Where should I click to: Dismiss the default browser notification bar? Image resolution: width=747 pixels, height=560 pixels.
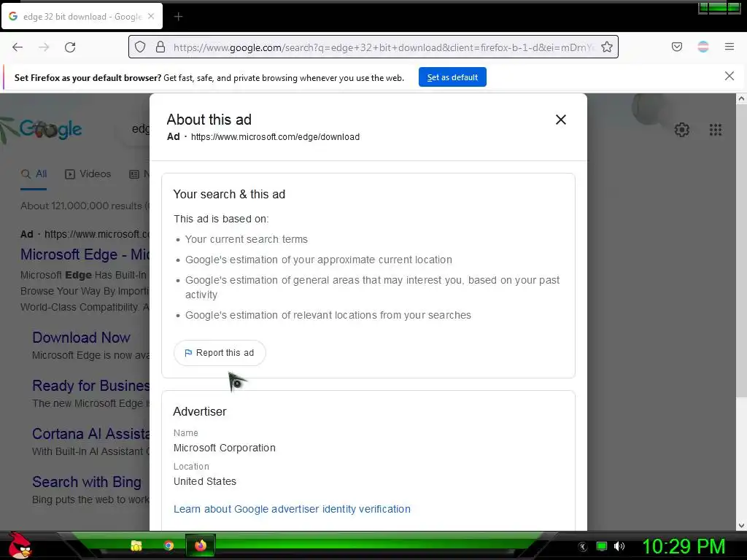click(x=729, y=76)
